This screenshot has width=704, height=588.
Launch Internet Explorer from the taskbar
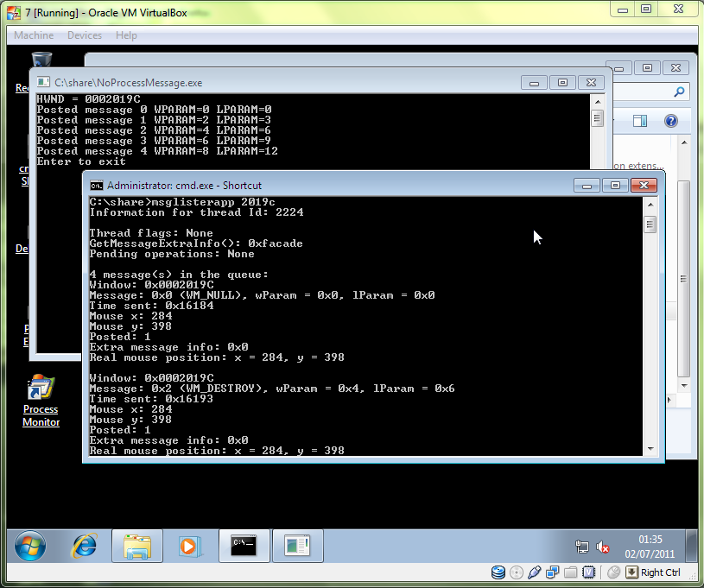84,545
